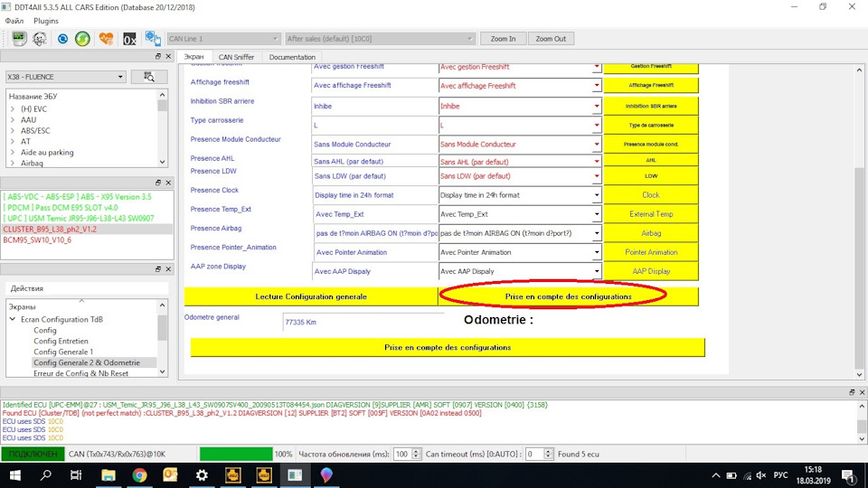This screenshot has width=868, height=488.
Task: Click the refresh rate stepper arrows
Action: (x=416, y=454)
